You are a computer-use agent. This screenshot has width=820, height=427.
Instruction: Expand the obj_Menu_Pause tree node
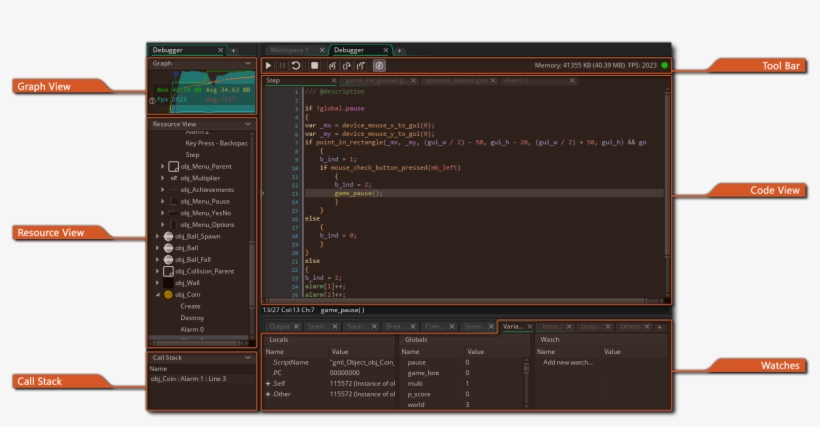(x=163, y=201)
